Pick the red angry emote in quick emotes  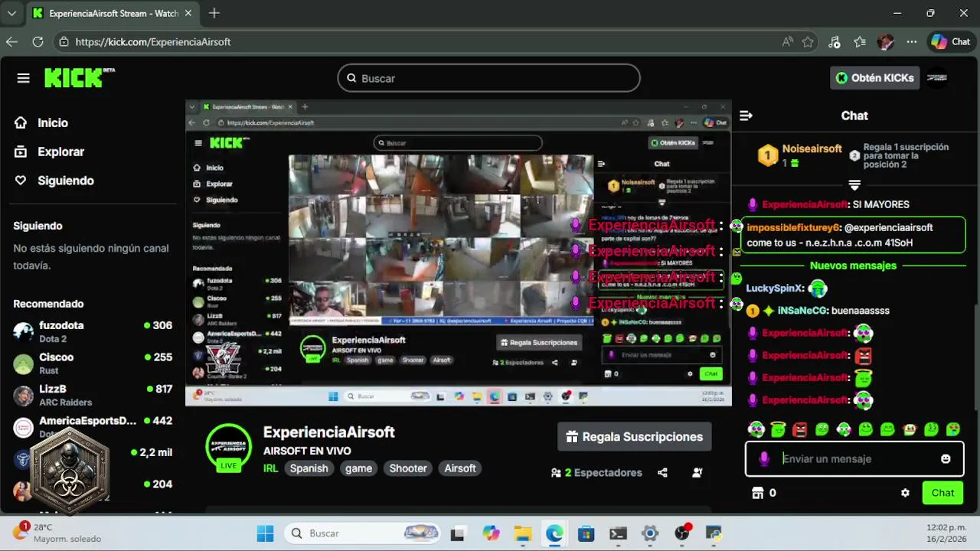pyautogui.click(x=800, y=429)
